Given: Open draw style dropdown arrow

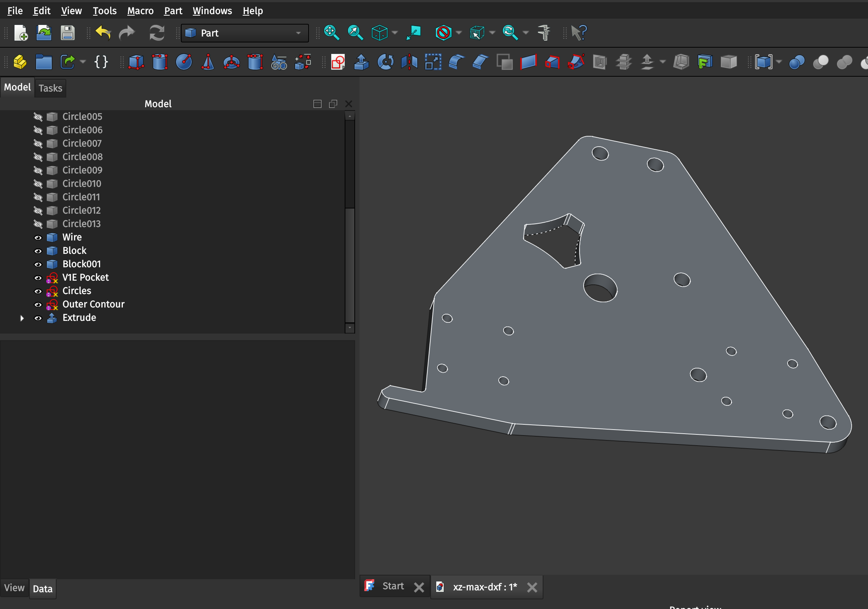Looking at the screenshot, I should click(x=459, y=33).
